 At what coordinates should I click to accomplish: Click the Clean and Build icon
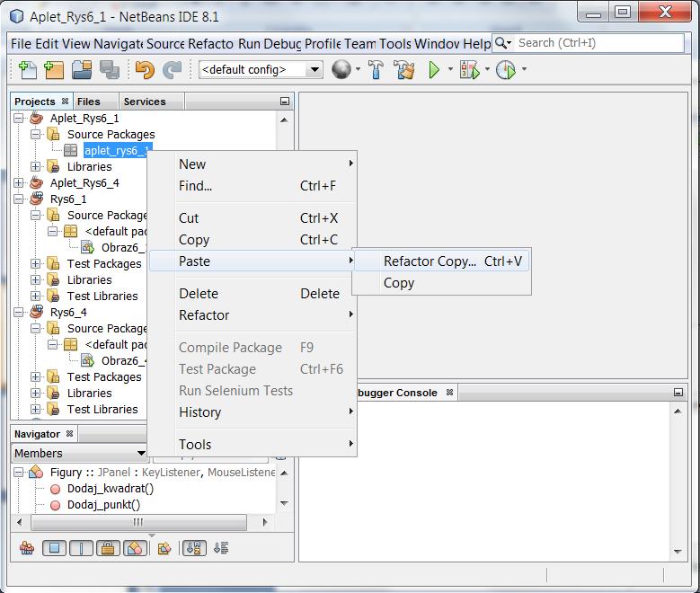coord(404,70)
